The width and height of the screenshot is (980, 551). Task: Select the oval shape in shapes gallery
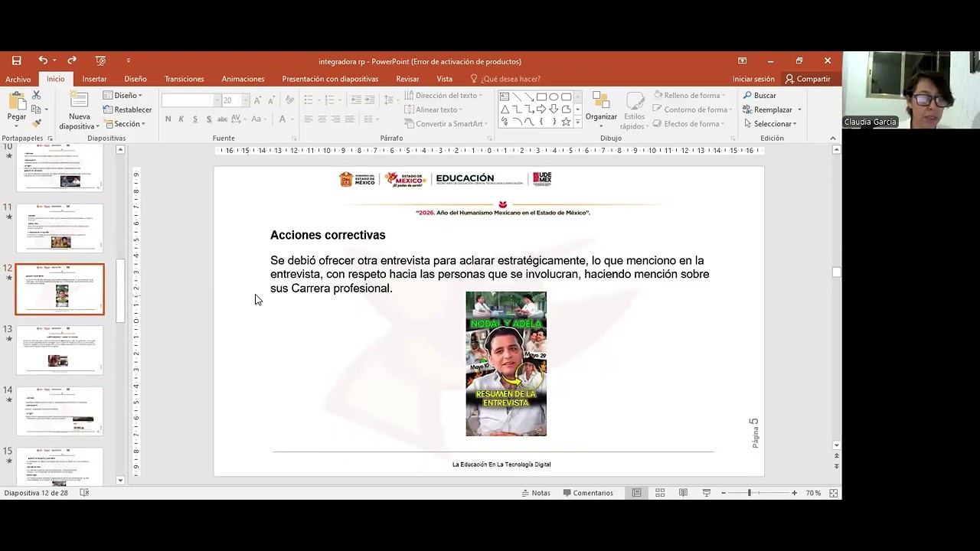click(554, 97)
